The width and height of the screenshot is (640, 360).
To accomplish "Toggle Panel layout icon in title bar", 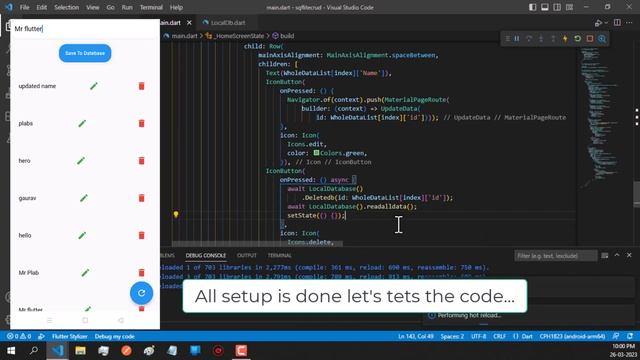I will [x=545, y=7].
